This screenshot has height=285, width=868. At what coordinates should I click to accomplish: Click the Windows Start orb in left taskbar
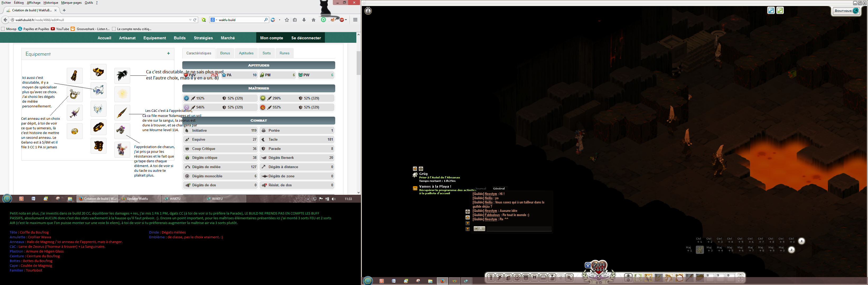(x=7, y=198)
